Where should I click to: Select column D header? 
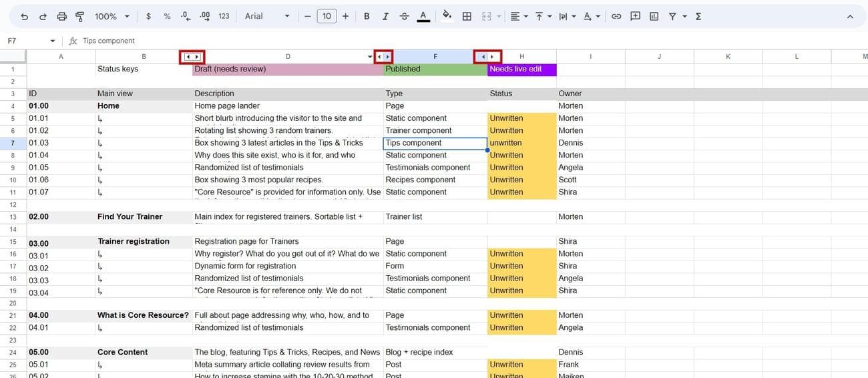(288, 57)
